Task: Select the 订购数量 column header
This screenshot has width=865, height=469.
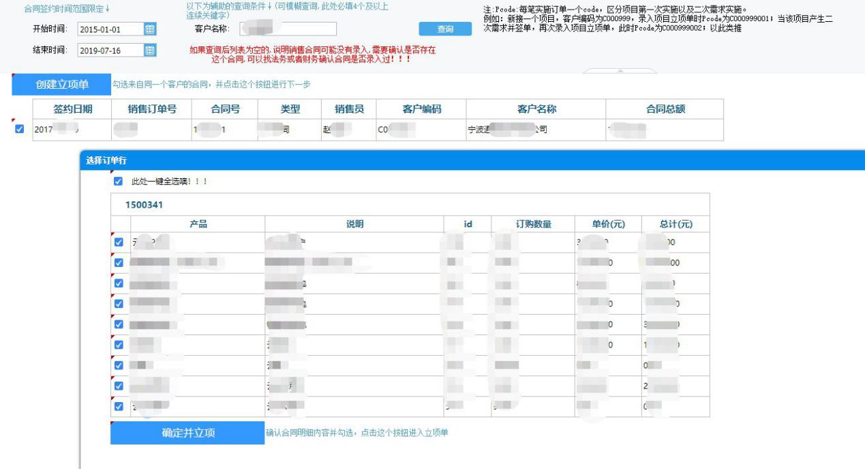Action: tap(533, 224)
